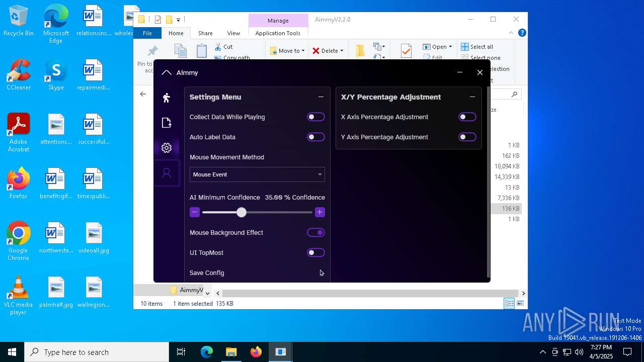Screen dimensions: 644x362
Task: Select VLC media player desktop icon
Action: [x=19, y=296]
